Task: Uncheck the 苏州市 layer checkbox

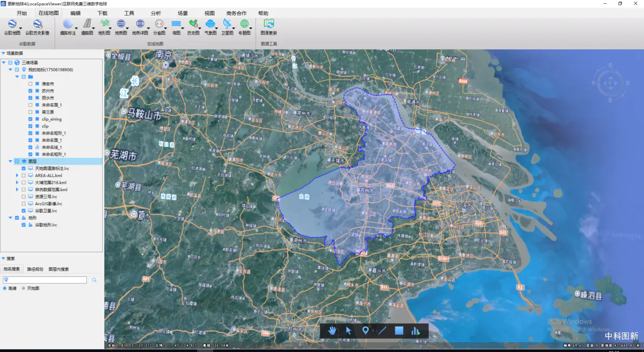Action: pos(31,91)
